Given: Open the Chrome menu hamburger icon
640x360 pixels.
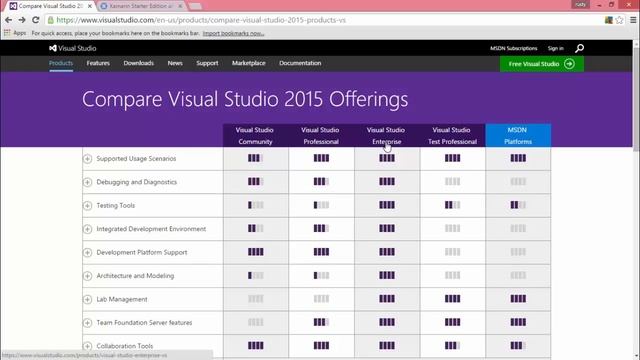Looking at the screenshot, I should click(x=633, y=20).
